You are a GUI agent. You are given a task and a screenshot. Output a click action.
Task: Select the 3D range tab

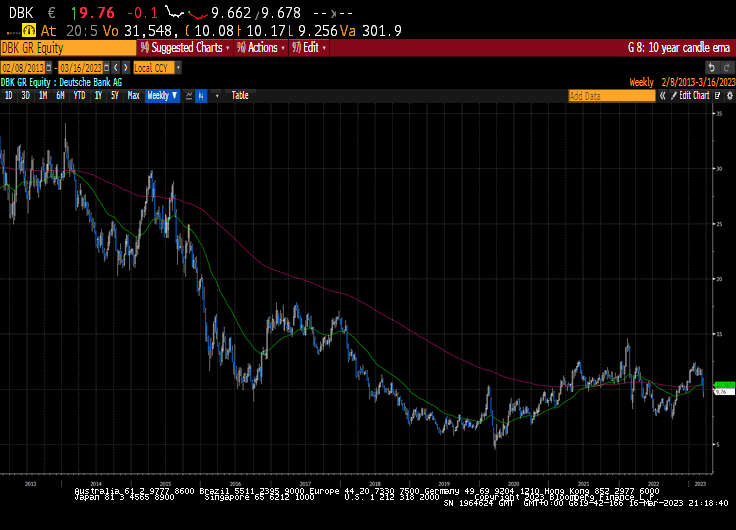25,96
